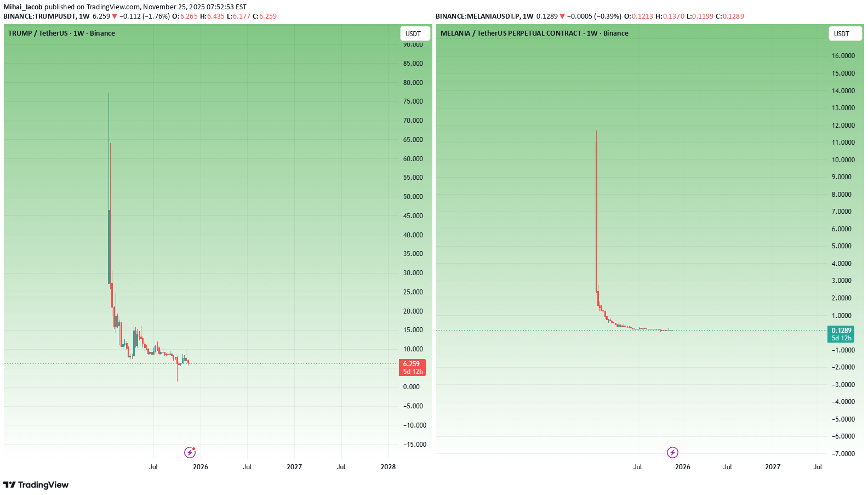Click the TradingView logo at bottom left
The width and height of the screenshot is (868, 495).
coord(36,485)
